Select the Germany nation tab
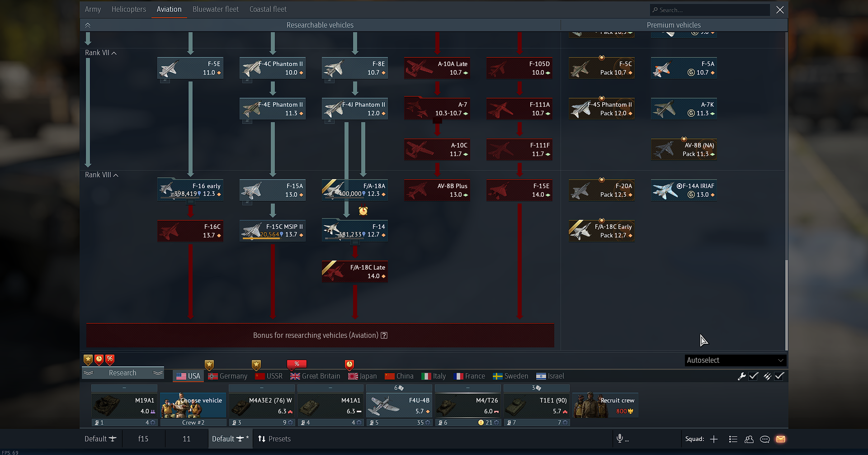Image resolution: width=868 pixels, height=455 pixels. tap(228, 376)
